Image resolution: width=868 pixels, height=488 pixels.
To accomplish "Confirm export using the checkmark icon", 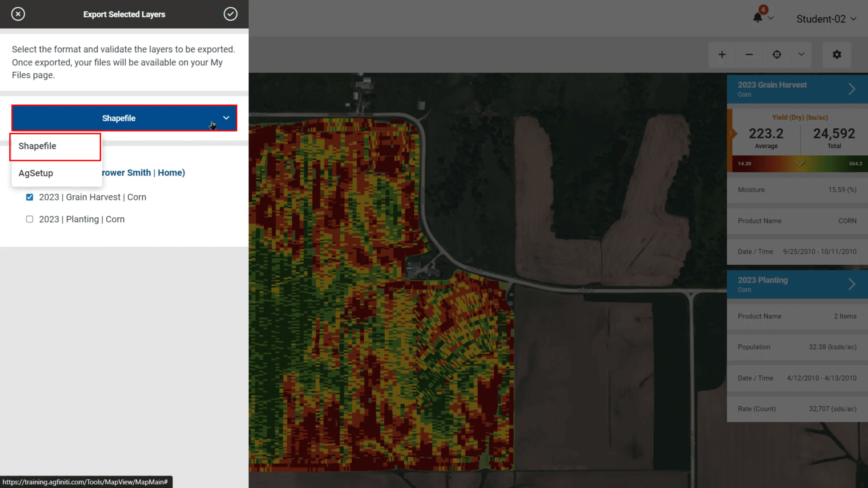I will pos(231,14).
